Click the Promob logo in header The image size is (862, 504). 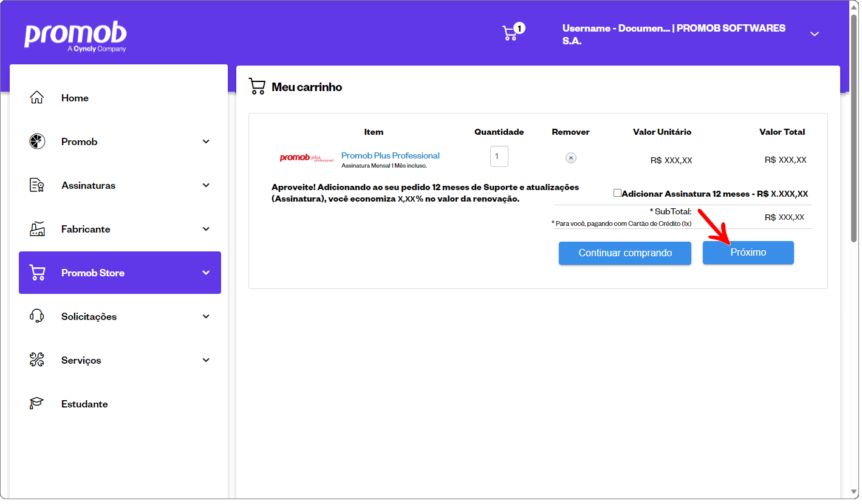coord(75,37)
